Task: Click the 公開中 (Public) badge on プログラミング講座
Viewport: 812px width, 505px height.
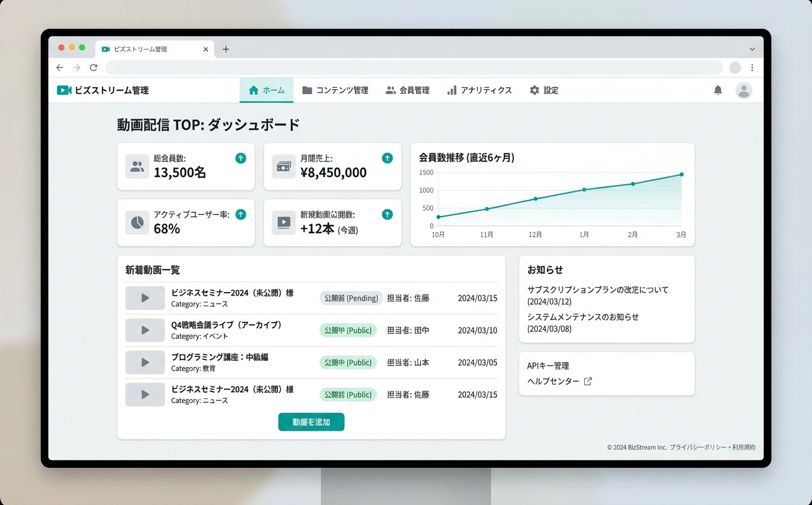Action: (x=348, y=363)
